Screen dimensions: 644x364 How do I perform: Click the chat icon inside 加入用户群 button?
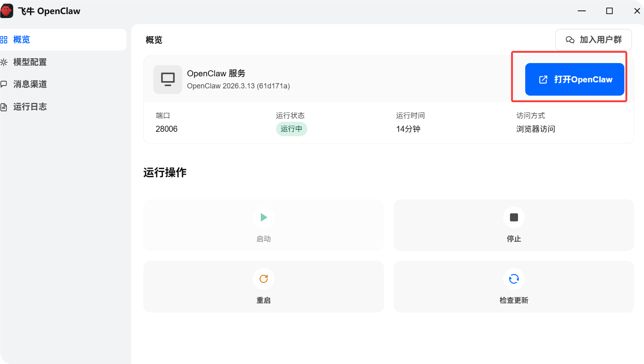(570, 40)
